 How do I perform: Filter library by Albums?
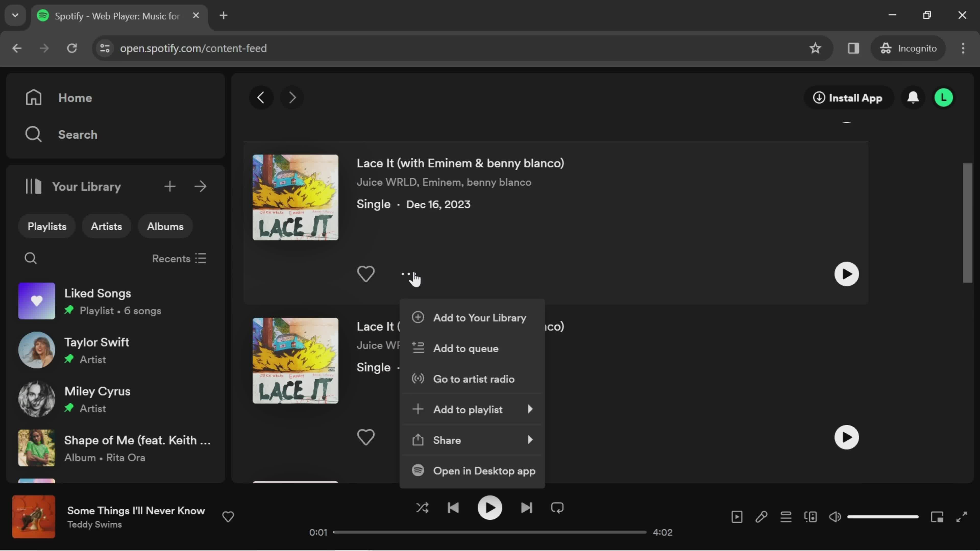(x=165, y=226)
